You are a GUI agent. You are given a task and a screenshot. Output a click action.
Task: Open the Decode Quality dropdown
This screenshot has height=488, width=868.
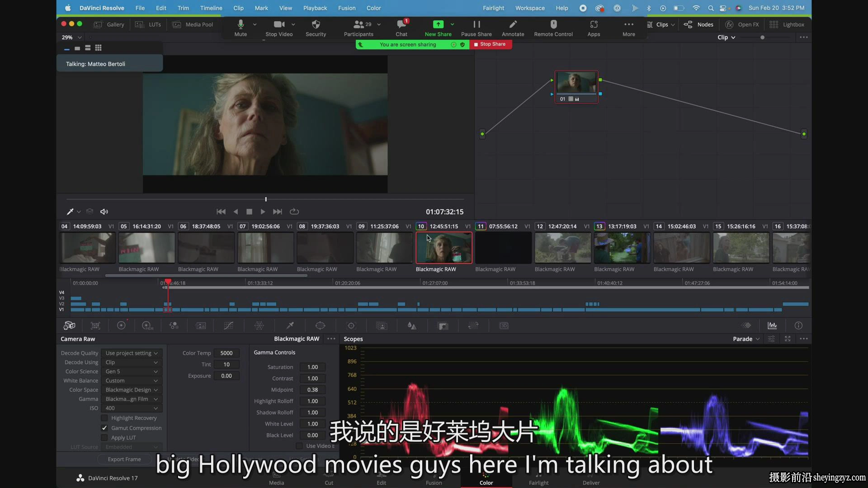(132, 353)
